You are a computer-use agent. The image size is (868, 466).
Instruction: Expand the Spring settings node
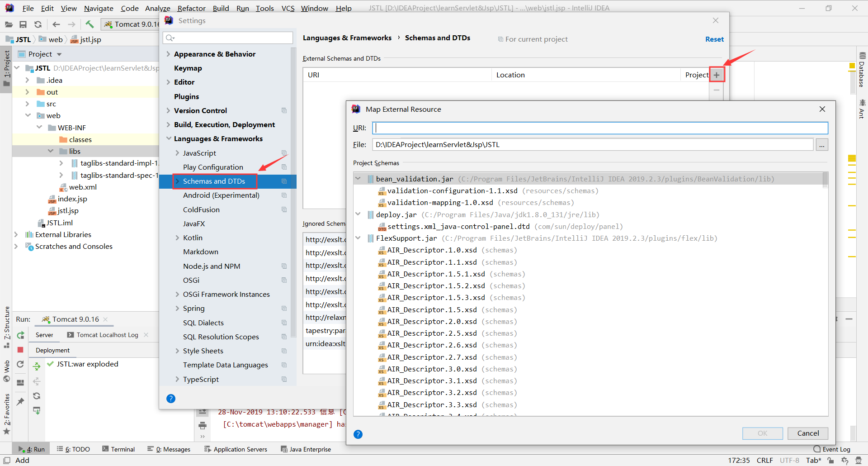pyautogui.click(x=177, y=308)
